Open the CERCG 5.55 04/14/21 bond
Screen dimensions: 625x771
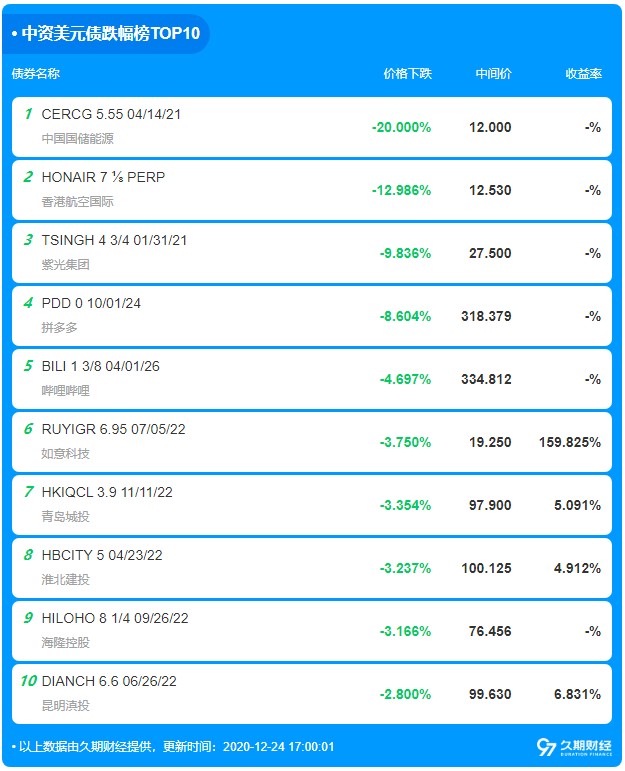pyautogui.click(x=111, y=114)
